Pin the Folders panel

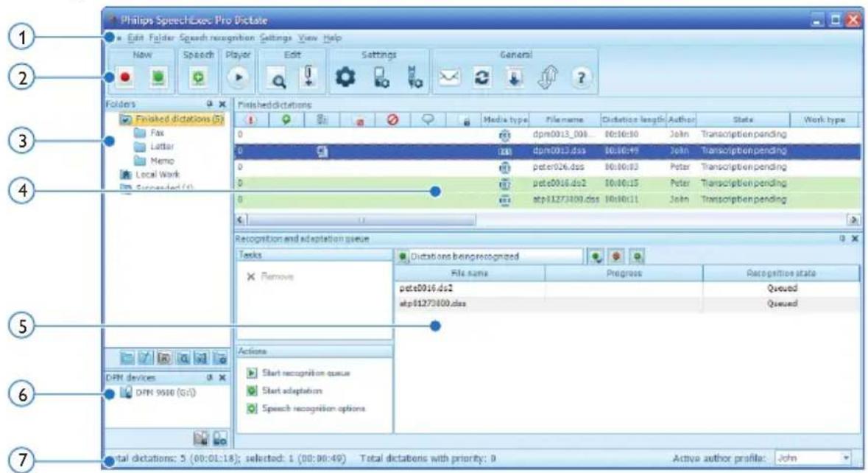(210, 104)
